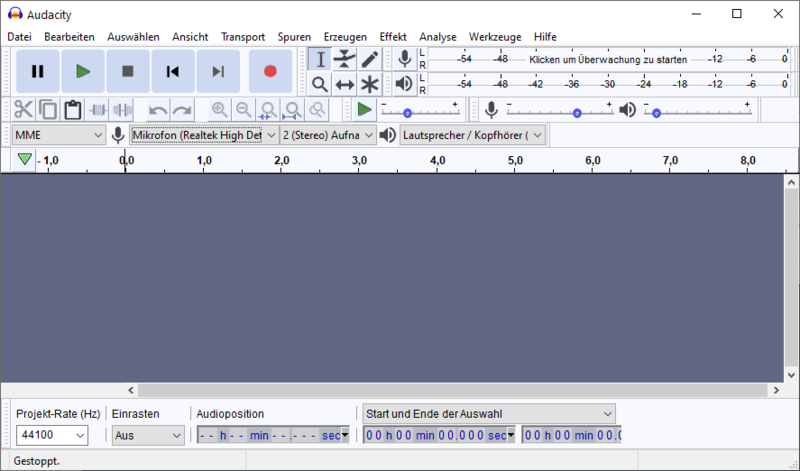800x471 pixels.
Task: Click the Copy icon
Action: [48, 110]
